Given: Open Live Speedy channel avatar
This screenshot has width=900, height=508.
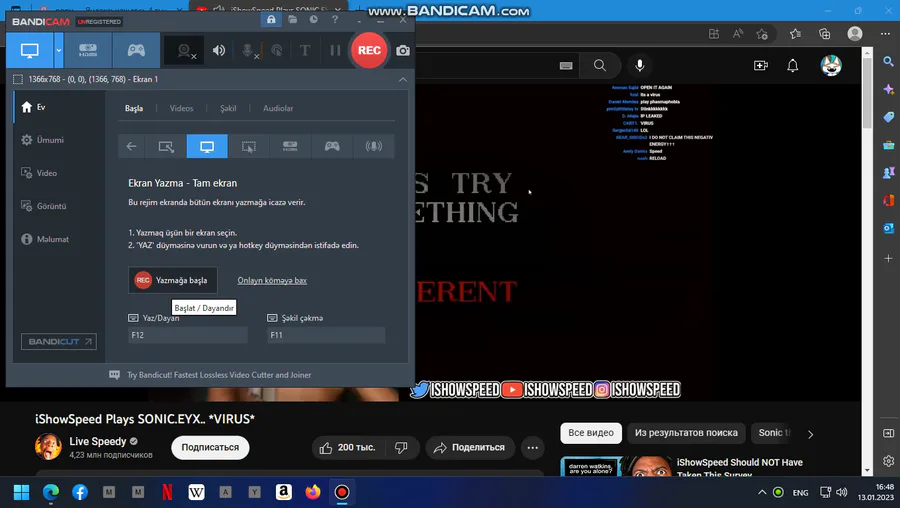Looking at the screenshot, I should point(48,447).
